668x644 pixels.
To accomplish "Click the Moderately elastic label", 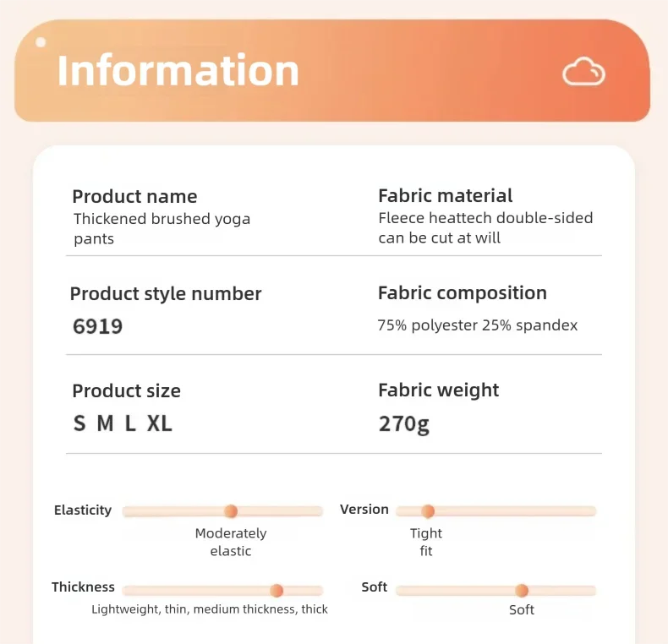I will pos(231,542).
